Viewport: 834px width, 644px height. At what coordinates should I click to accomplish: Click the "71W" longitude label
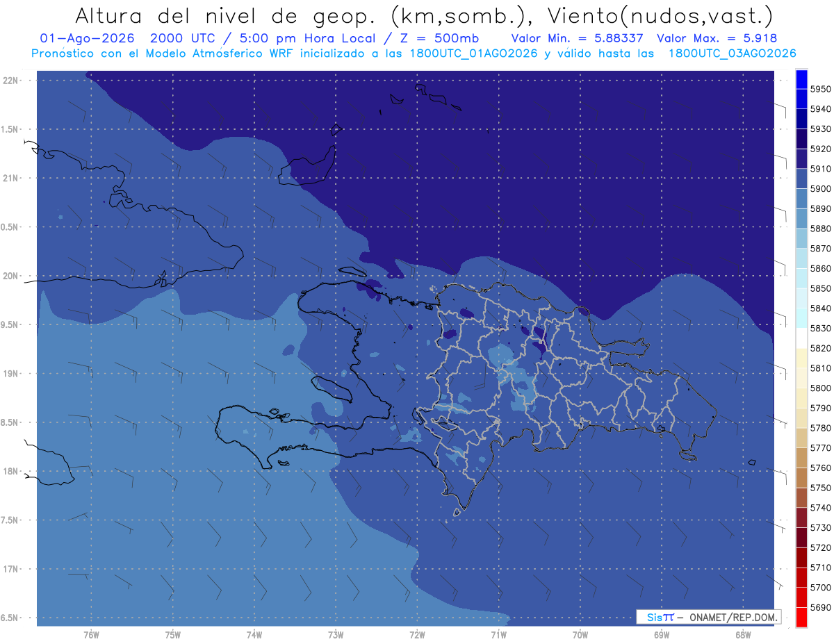(499, 634)
